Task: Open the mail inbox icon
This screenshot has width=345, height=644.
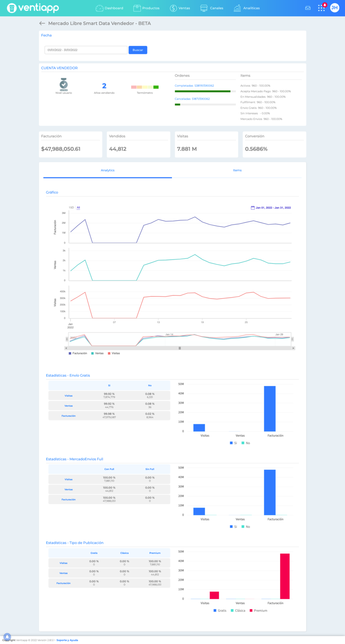Action: tap(308, 8)
